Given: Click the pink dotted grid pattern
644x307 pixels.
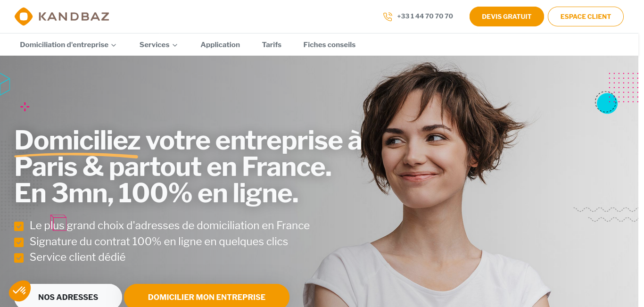Looking at the screenshot, I should point(623,87).
